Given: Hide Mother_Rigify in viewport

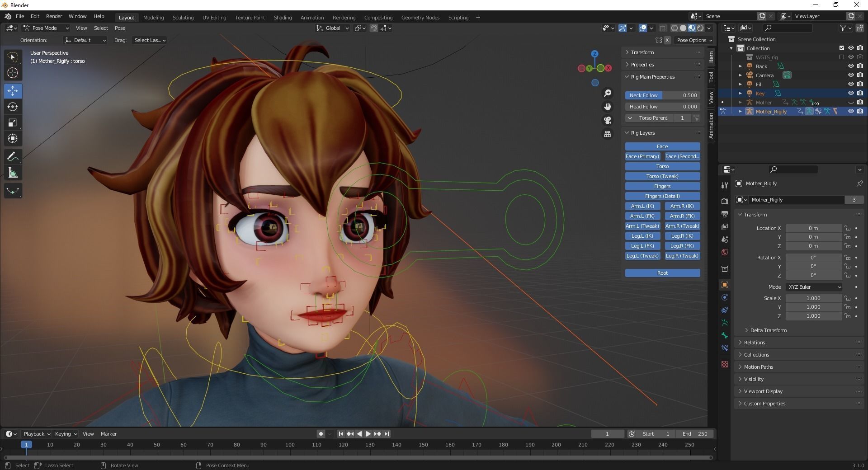Looking at the screenshot, I should click(850, 111).
